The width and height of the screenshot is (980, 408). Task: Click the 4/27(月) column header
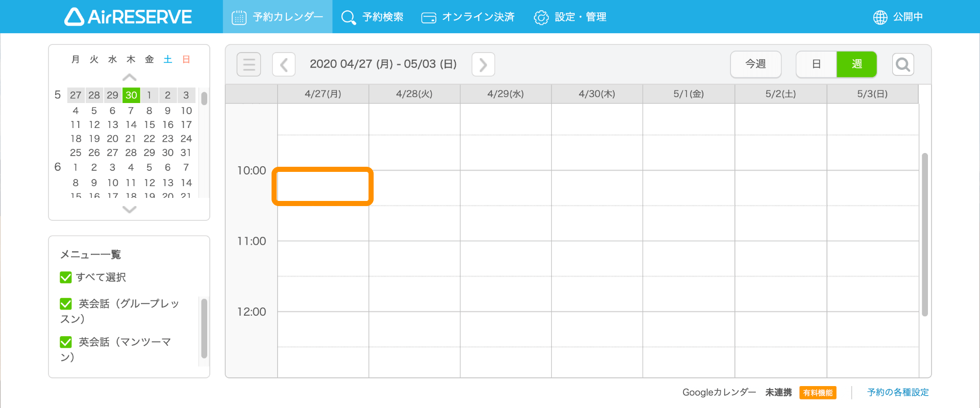tap(323, 94)
